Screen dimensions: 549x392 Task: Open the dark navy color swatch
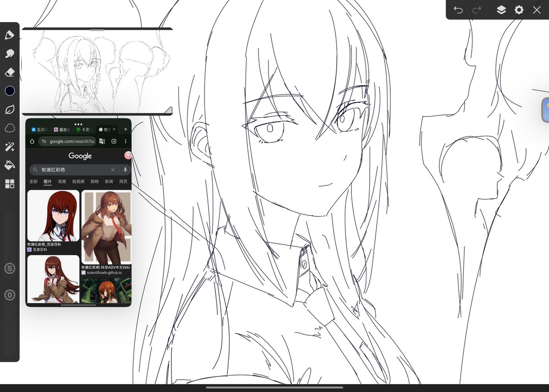tap(10, 91)
